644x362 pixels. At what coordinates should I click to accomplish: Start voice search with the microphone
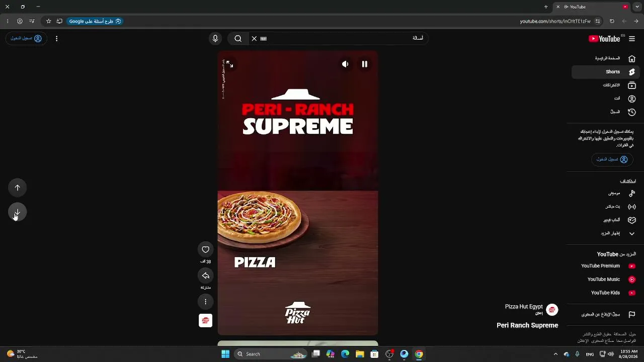click(x=215, y=39)
